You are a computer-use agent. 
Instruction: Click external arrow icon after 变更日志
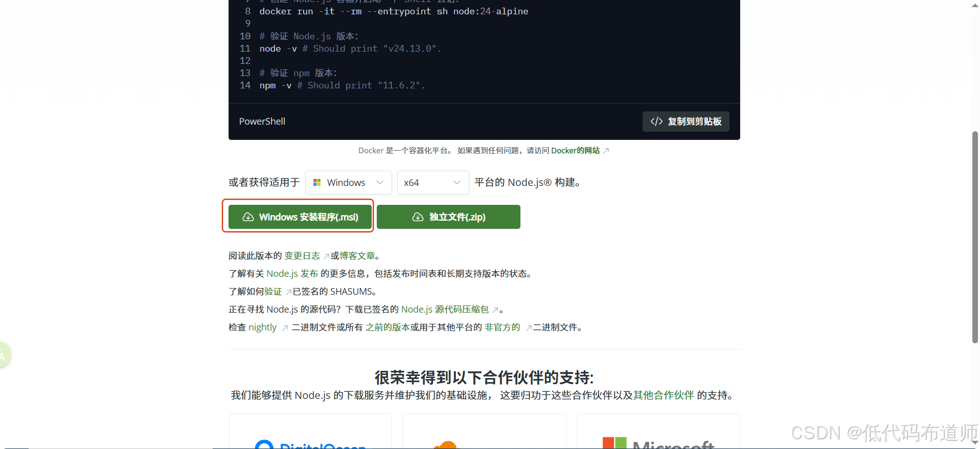point(326,256)
